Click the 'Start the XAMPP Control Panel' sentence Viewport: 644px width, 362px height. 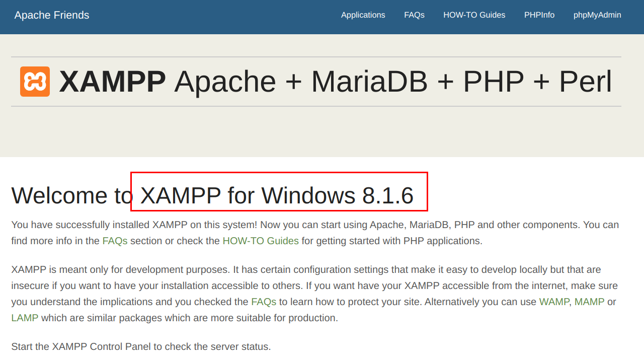click(141, 347)
